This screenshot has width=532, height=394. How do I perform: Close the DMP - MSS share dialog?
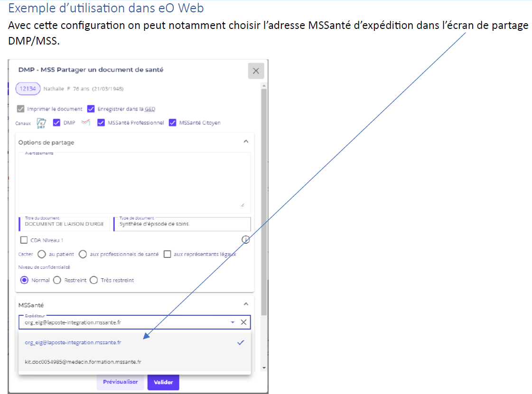[256, 71]
